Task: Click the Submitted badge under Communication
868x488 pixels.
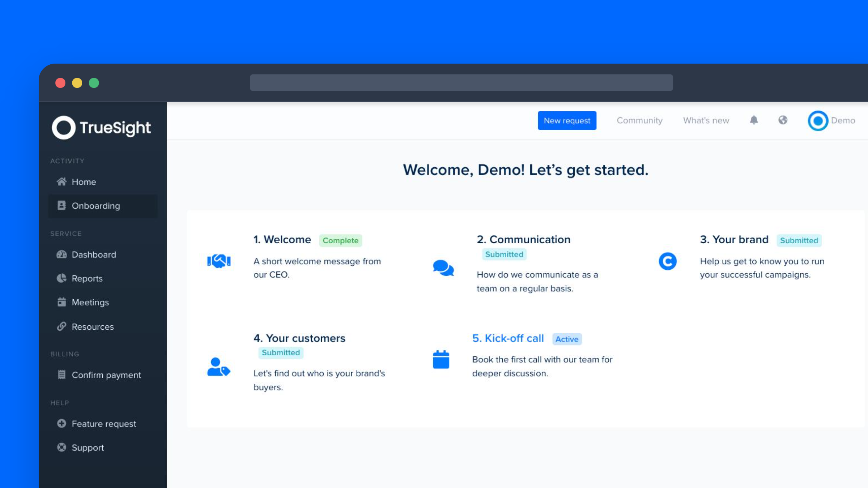Action: [504, 254]
